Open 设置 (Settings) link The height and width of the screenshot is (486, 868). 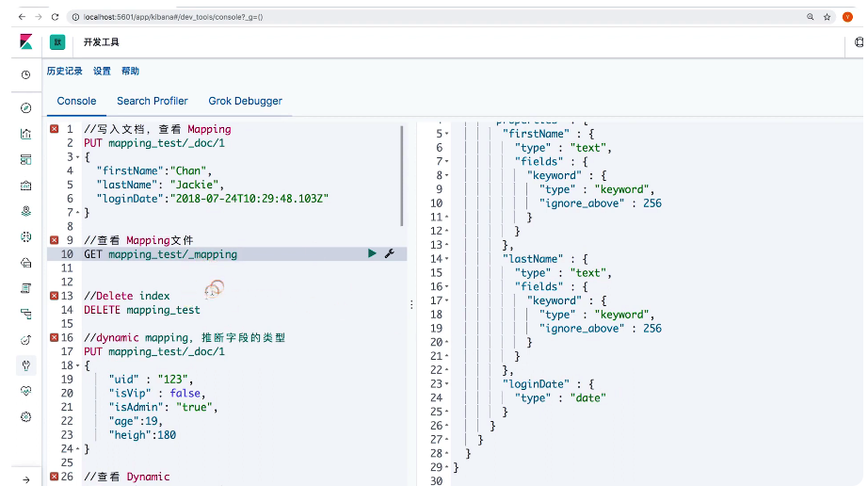coord(102,72)
